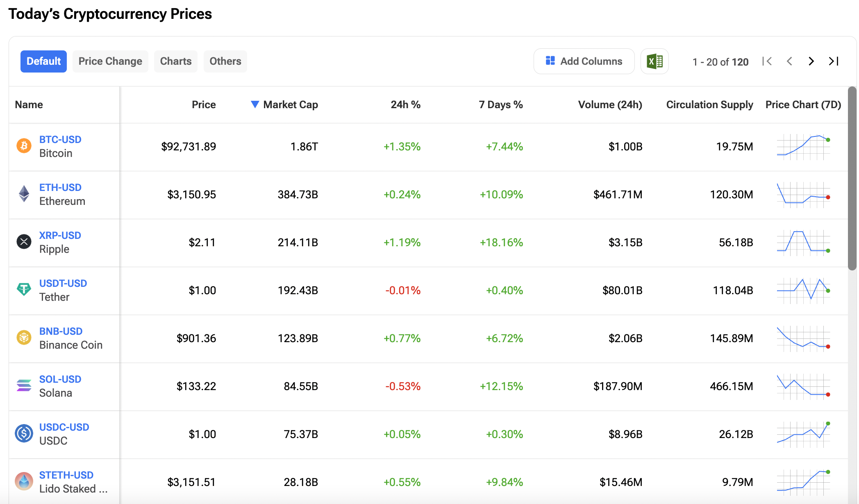
Task: Toggle Market Cap sort arrow
Action: tap(255, 104)
